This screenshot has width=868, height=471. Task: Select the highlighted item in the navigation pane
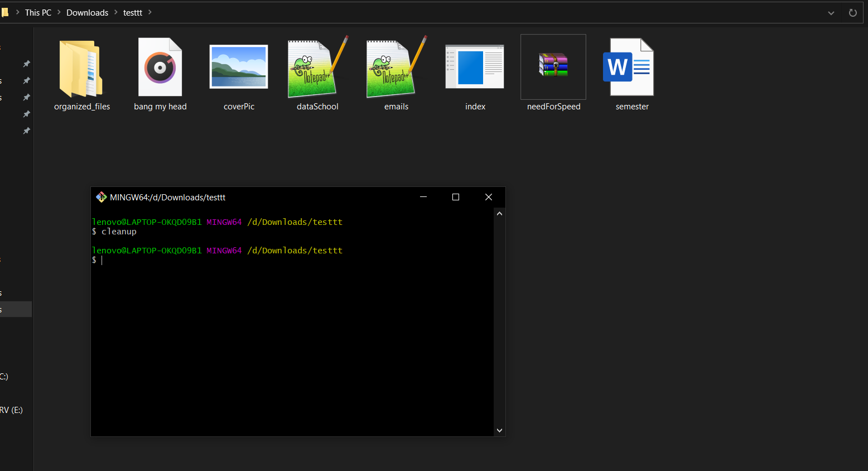(x=16, y=309)
